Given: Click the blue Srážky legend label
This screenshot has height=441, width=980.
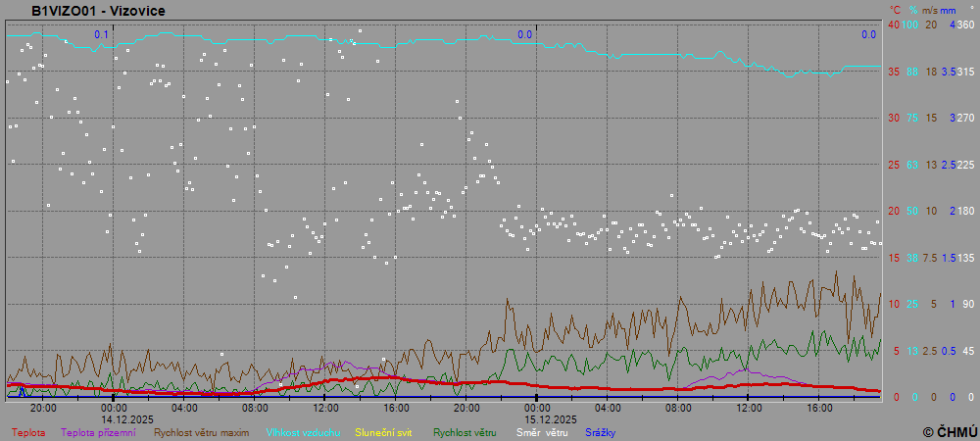Looking at the screenshot, I should tap(601, 432).
